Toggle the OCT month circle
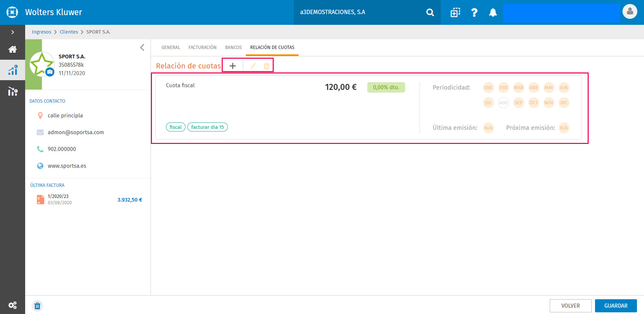This screenshot has height=314, width=644. [534, 103]
